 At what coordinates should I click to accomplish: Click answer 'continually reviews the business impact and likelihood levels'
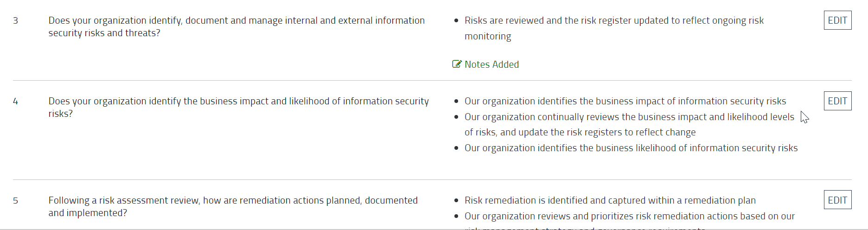(x=629, y=117)
